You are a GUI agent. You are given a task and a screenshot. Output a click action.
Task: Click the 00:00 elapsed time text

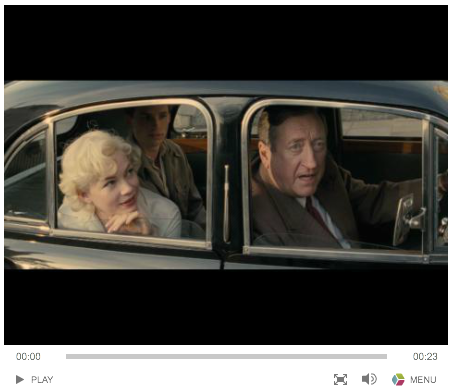tap(28, 357)
